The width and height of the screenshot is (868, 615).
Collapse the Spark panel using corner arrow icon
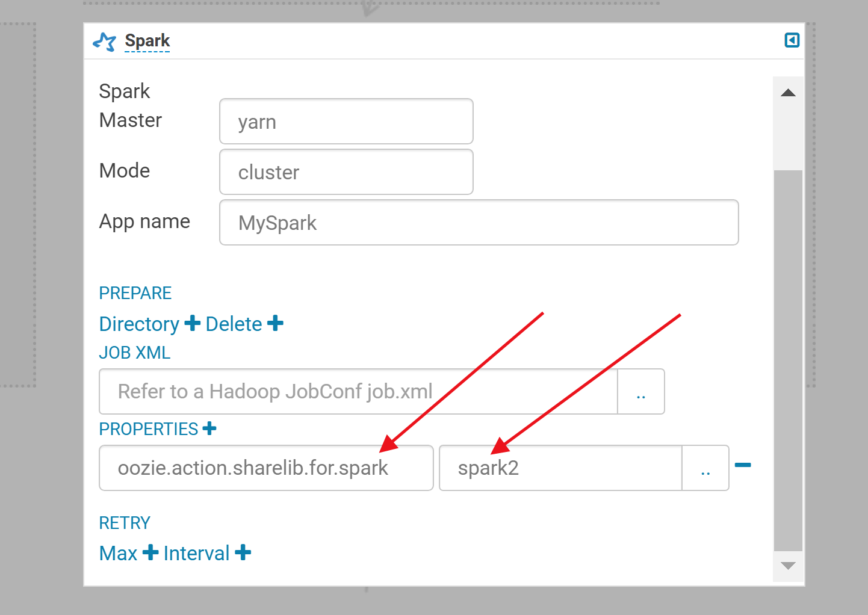792,40
